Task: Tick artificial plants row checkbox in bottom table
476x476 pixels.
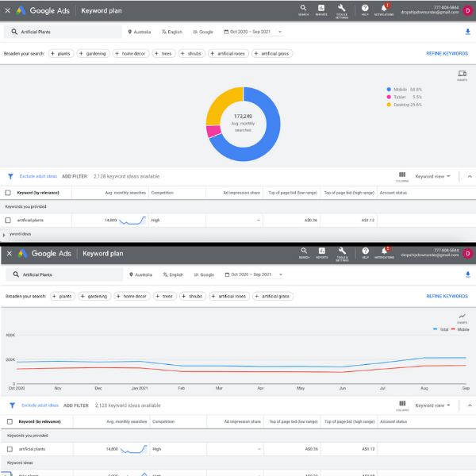Action: (x=10, y=449)
